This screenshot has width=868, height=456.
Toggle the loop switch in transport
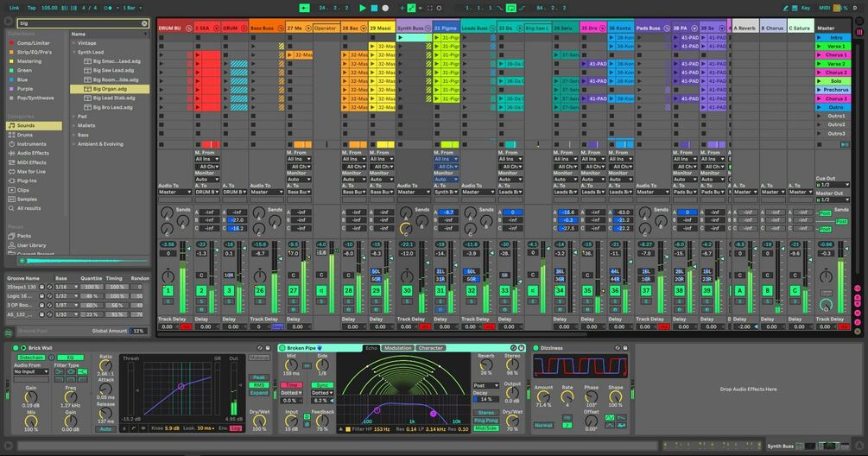511,8
